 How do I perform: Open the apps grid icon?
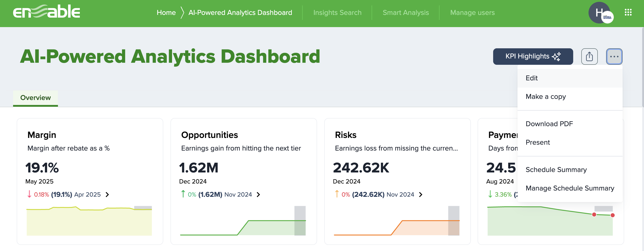tap(628, 12)
